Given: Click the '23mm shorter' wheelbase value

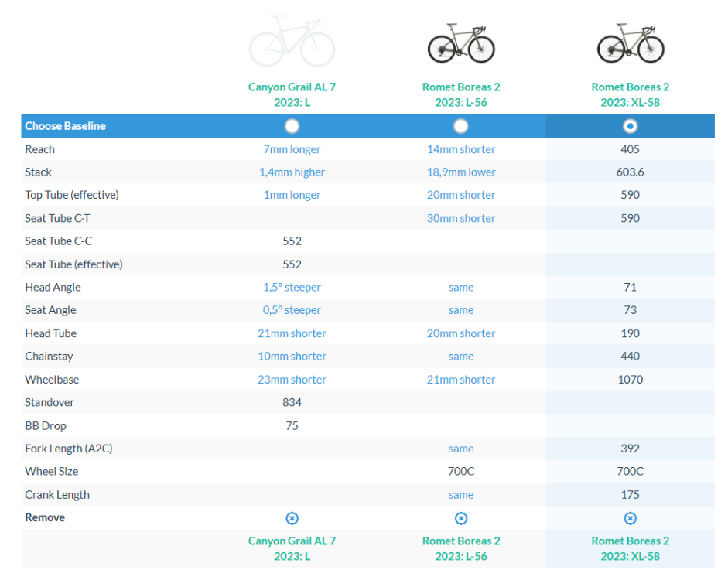Looking at the screenshot, I should (x=292, y=380).
